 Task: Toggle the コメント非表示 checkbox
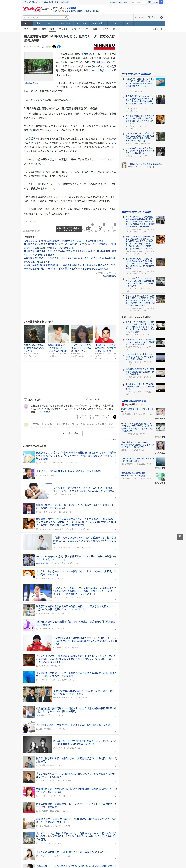pyautogui.click(x=102, y=439)
